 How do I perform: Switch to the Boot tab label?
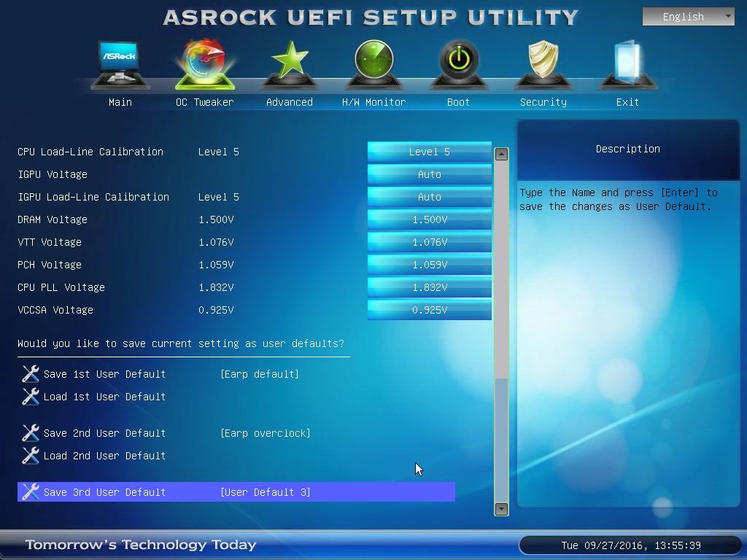[x=458, y=102]
